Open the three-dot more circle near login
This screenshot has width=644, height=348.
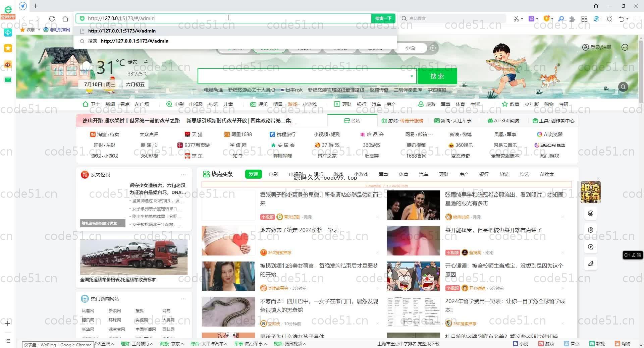(625, 47)
